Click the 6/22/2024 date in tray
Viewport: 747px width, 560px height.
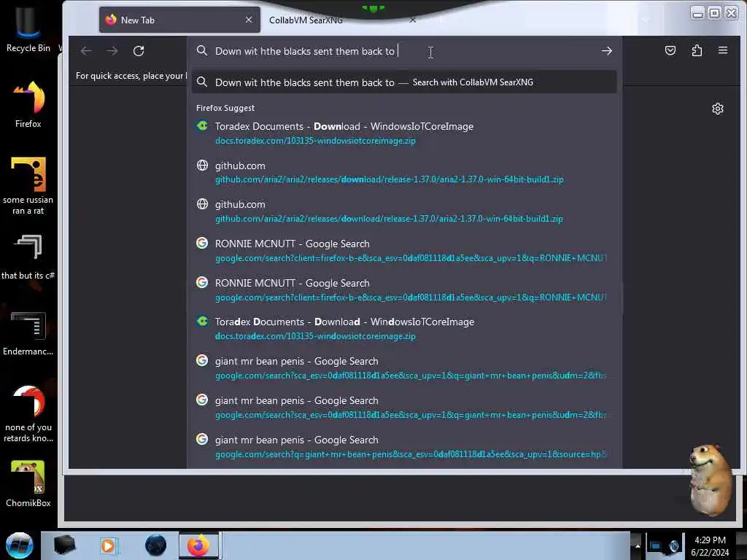(710, 553)
